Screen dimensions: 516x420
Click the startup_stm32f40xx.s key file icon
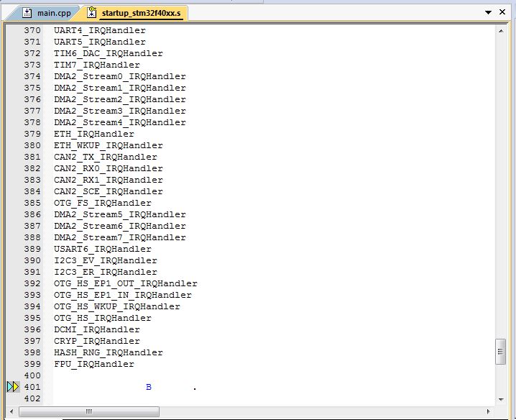(x=92, y=12)
